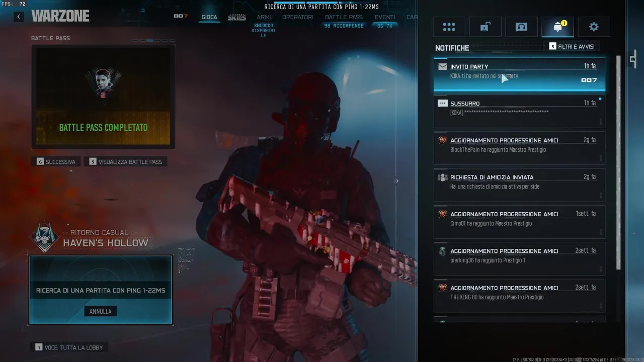Open the grid menu icon
This screenshot has height=362, width=644.
click(x=449, y=27)
